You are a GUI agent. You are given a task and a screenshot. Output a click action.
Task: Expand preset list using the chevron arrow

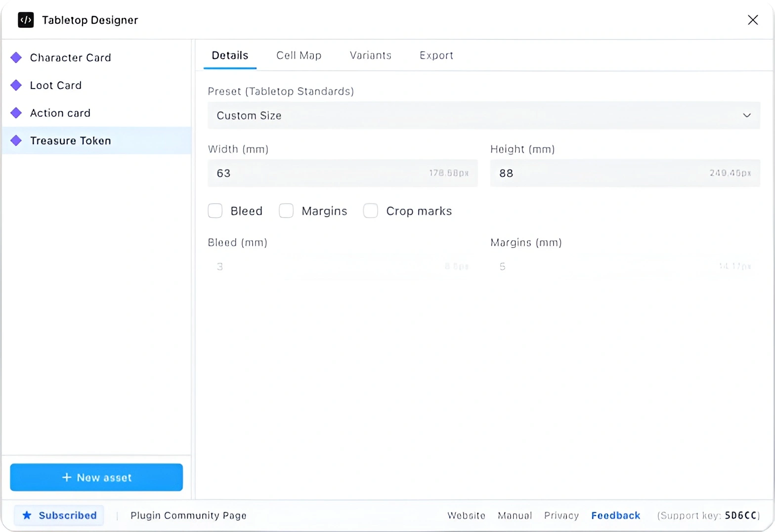tap(746, 116)
